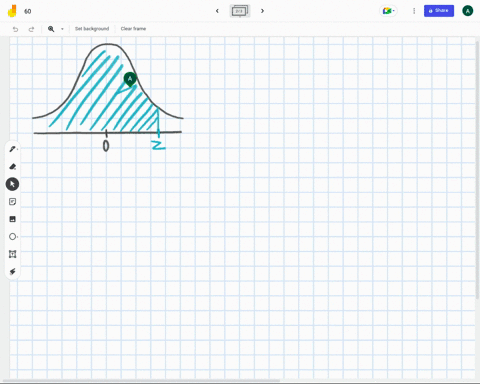
Task: Click Set background
Action: 92,29
